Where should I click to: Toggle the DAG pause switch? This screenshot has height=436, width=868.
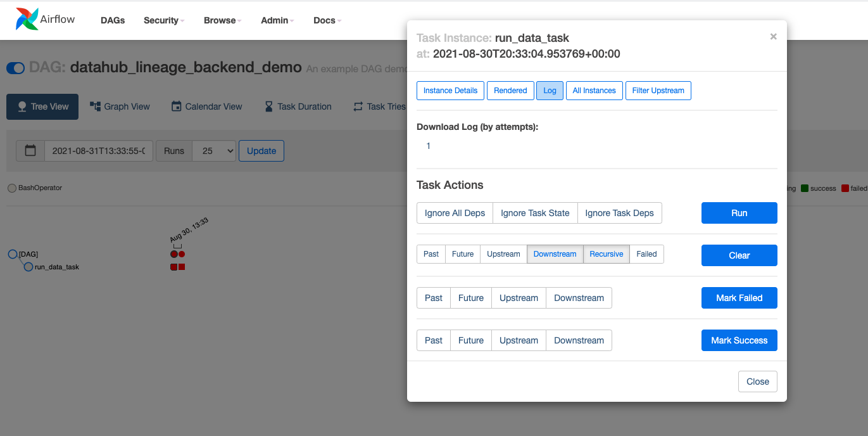point(16,68)
